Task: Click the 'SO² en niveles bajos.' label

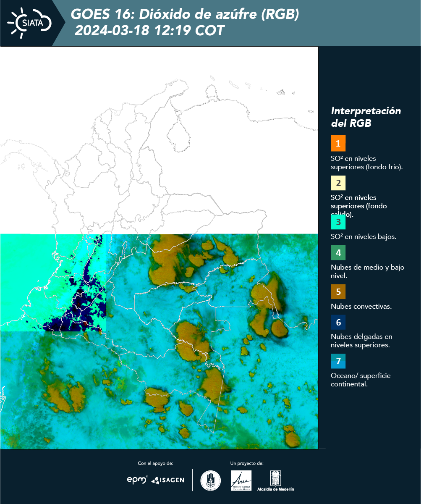Action: click(363, 236)
